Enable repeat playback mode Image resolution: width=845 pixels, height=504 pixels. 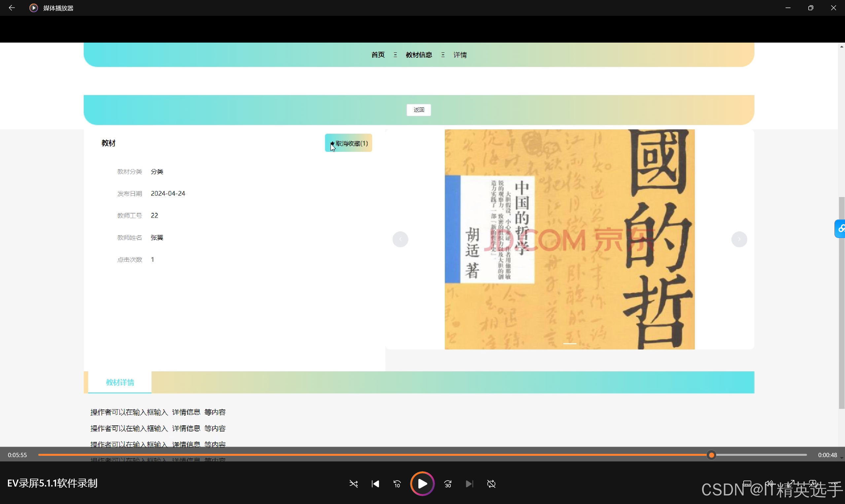[491, 484]
